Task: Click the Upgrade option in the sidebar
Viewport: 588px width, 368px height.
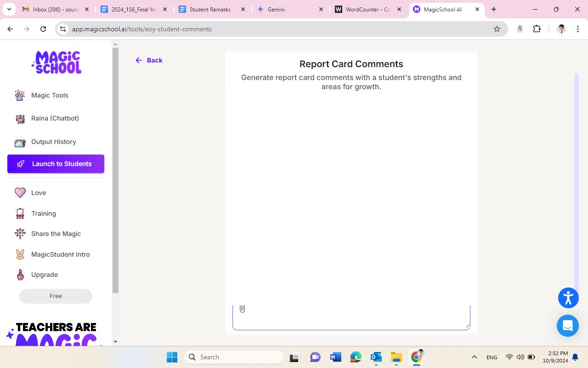Action: [x=44, y=275]
